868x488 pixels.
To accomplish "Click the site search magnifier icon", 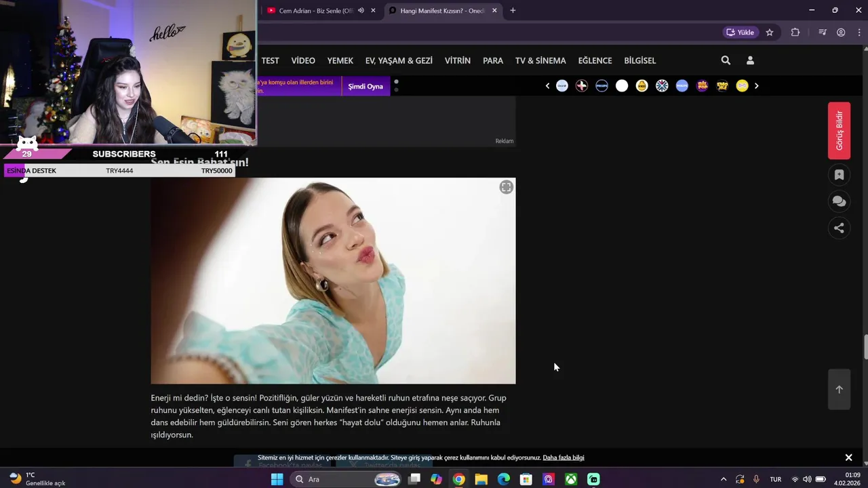I will tap(726, 60).
